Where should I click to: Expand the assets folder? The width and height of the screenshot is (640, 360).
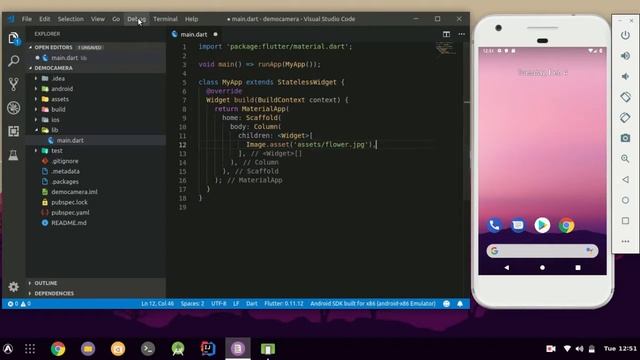tap(36, 99)
